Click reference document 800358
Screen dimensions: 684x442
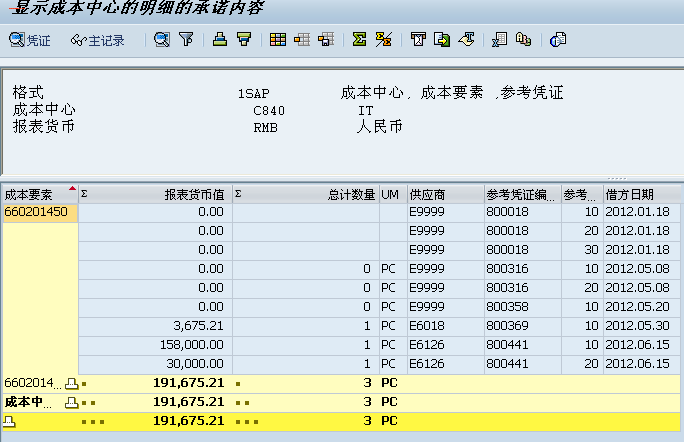523,307
